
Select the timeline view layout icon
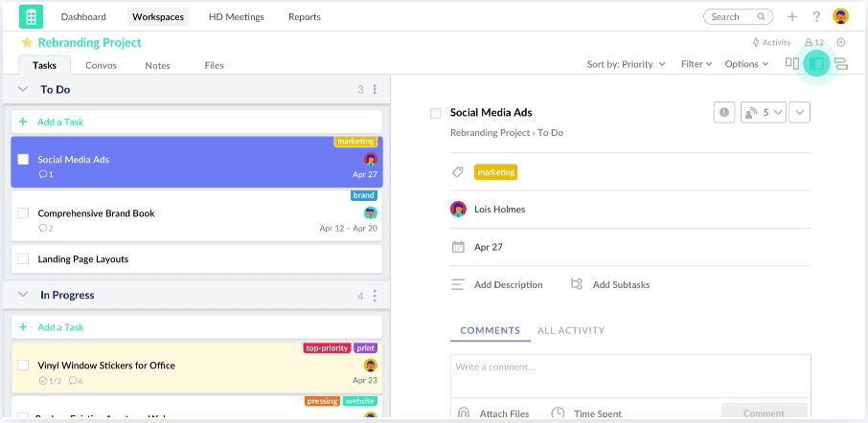point(841,64)
